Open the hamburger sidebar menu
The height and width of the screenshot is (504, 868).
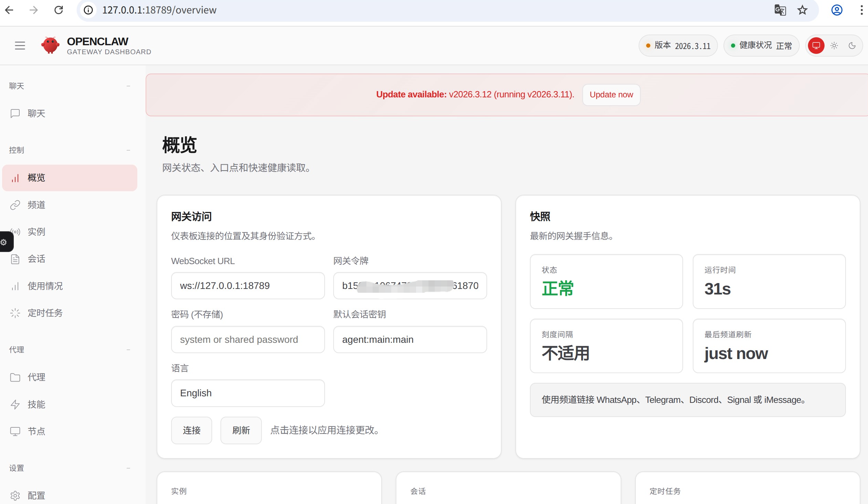(x=20, y=46)
